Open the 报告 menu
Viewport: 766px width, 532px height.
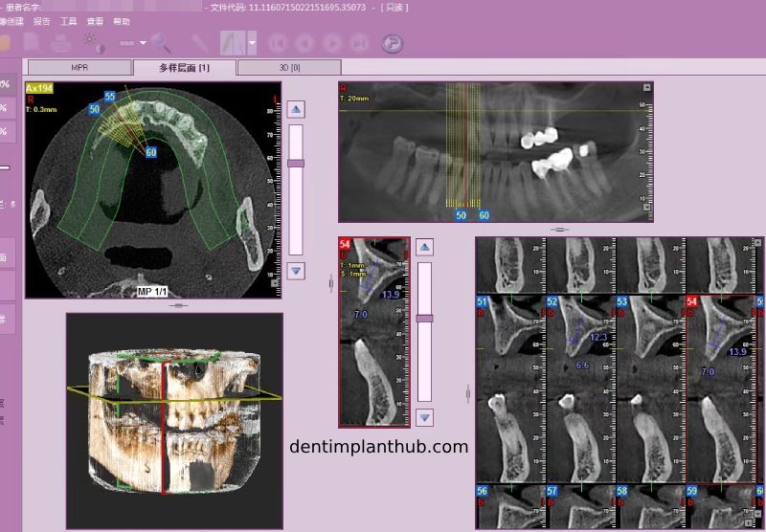pyautogui.click(x=42, y=21)
